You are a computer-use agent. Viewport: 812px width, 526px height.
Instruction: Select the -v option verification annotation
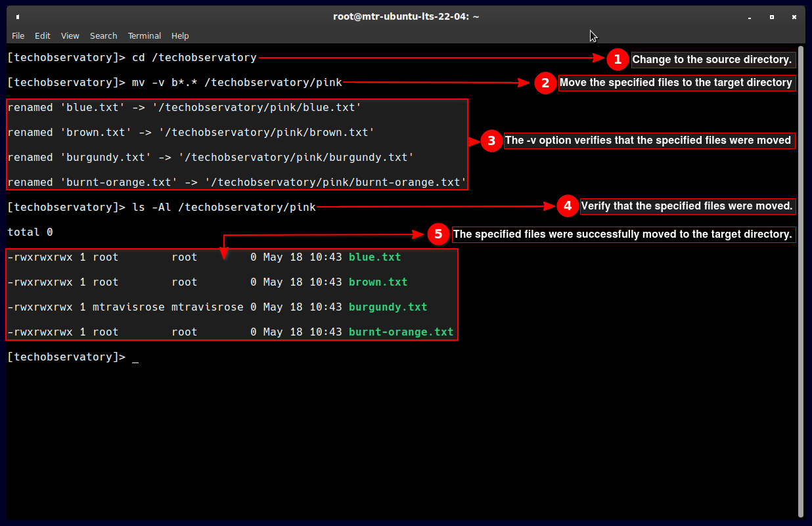[x=649, y=141]
